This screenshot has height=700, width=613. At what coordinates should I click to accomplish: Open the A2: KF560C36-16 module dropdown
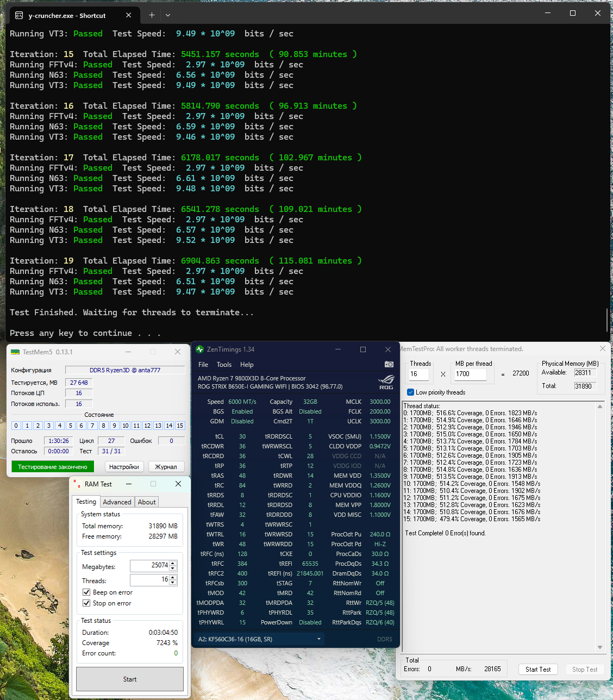[x=259, y=639]
